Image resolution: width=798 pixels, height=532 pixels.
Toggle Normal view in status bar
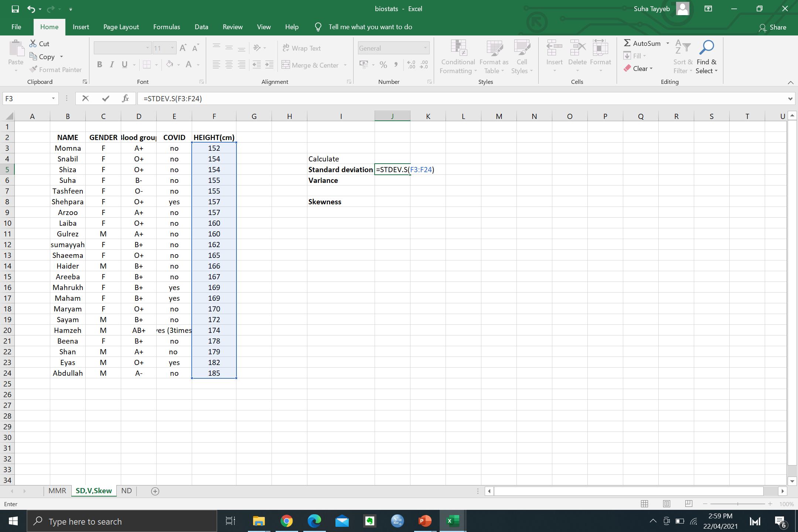tap(644, 504)
